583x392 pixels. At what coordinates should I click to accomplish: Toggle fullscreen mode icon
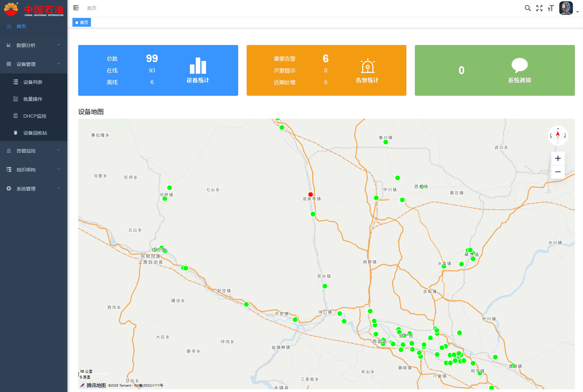[539, 8]
